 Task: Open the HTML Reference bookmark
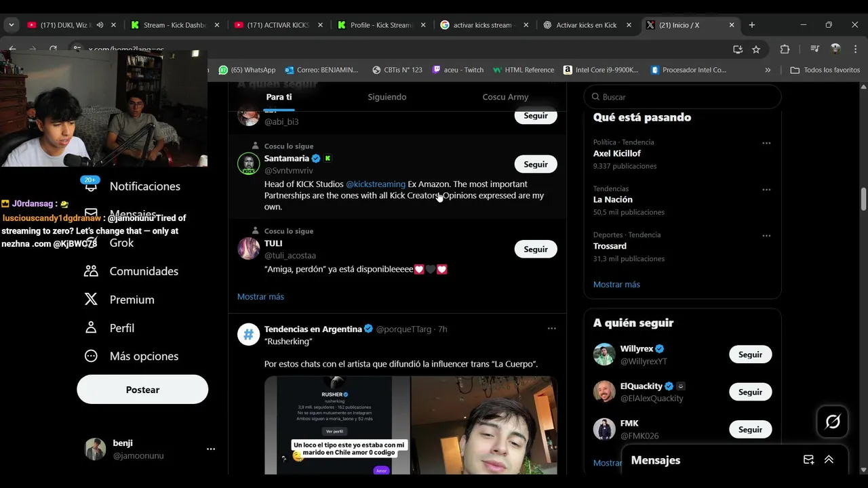(x=524, y=70)
